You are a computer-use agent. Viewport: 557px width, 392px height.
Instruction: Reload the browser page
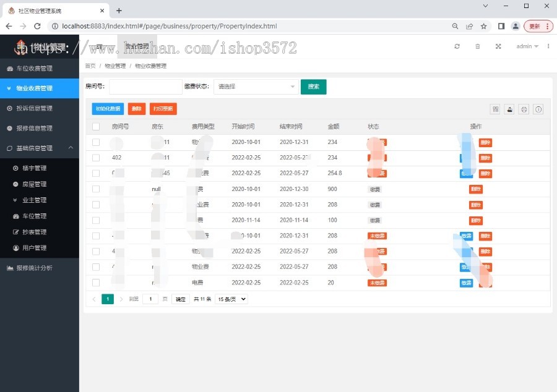pyautogui.click(x=37, y=26)
